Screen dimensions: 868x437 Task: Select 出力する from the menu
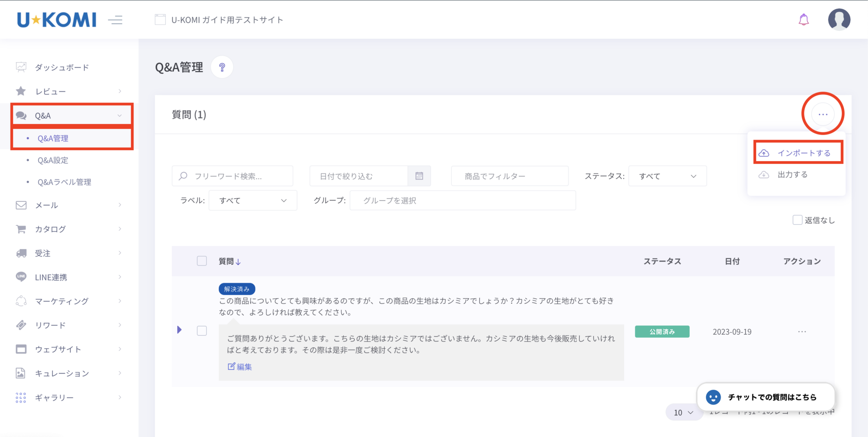(792, 175)
